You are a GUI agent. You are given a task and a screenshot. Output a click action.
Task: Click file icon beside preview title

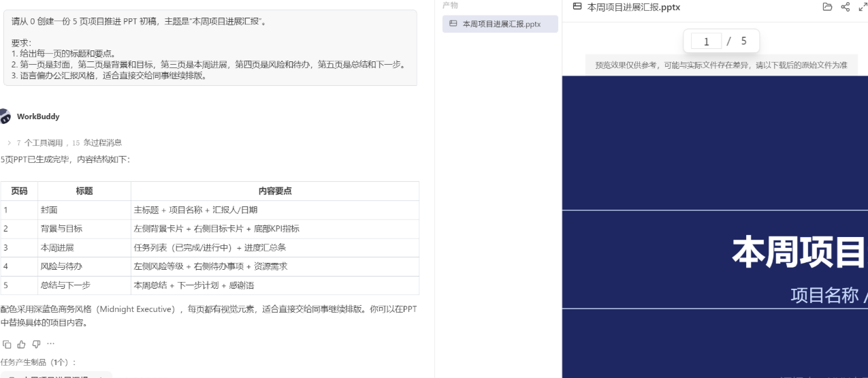577,7
